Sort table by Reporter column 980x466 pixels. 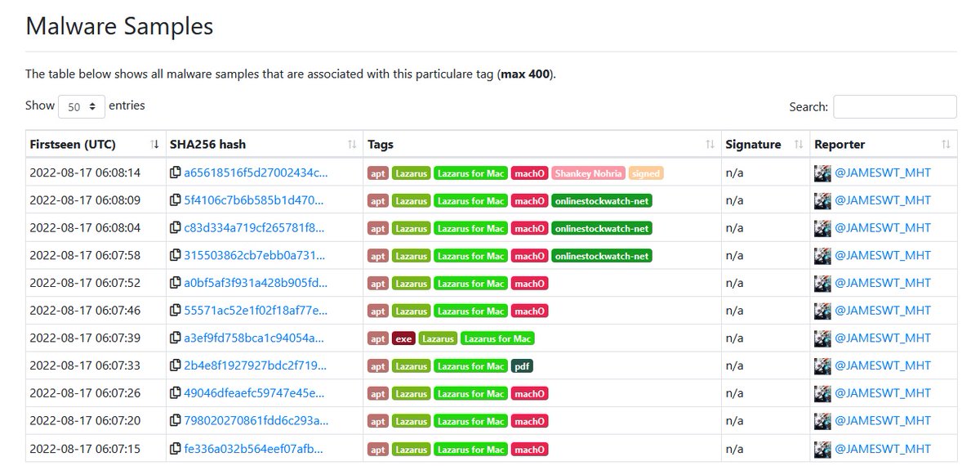(883, 144)
